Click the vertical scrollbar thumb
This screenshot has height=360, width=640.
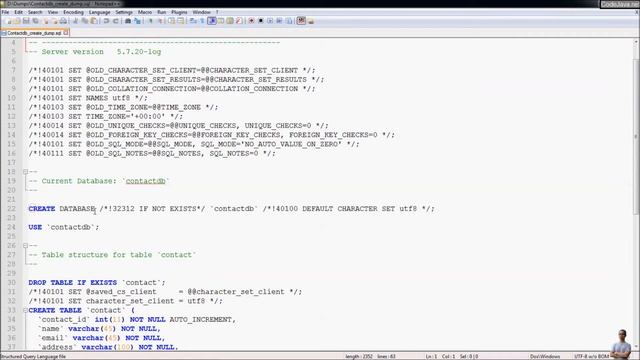636,137
